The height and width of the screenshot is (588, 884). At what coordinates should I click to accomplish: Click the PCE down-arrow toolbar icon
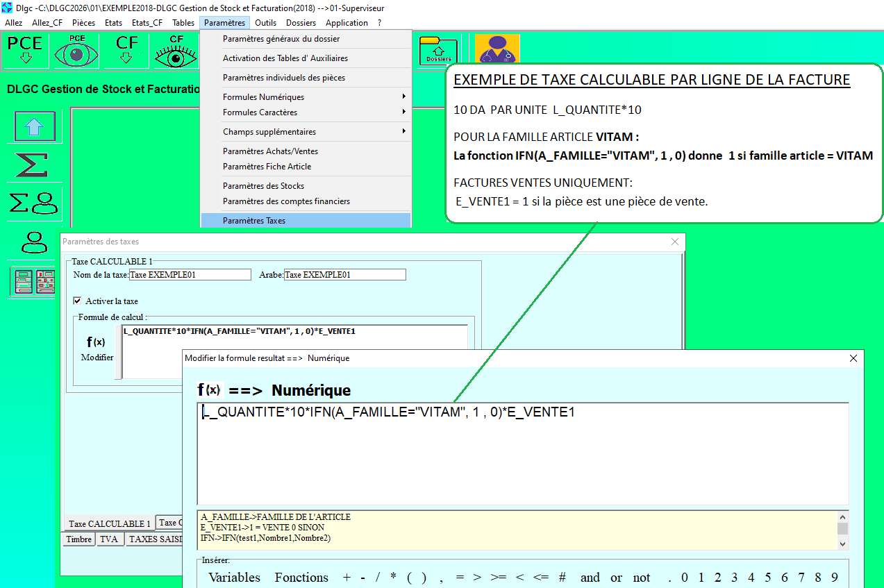[x=26, y=51]
